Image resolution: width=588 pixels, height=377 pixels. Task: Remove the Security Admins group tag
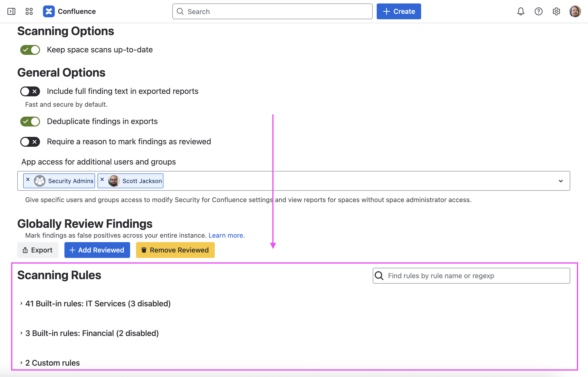point(28,180)
